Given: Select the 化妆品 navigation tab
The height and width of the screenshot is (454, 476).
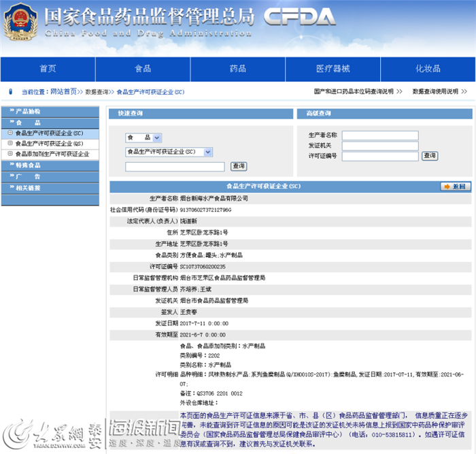Looking at the screenshot, I should 428,69.
